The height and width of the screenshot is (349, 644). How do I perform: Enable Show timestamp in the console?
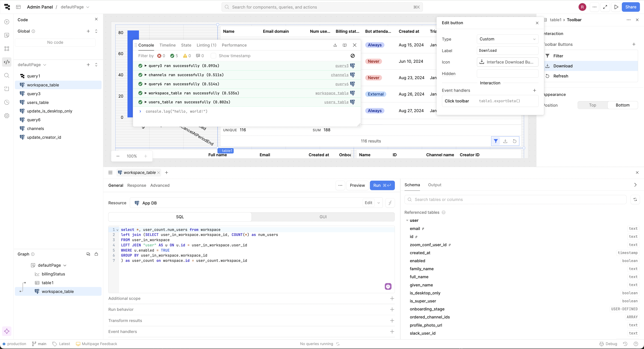[214, 56]
